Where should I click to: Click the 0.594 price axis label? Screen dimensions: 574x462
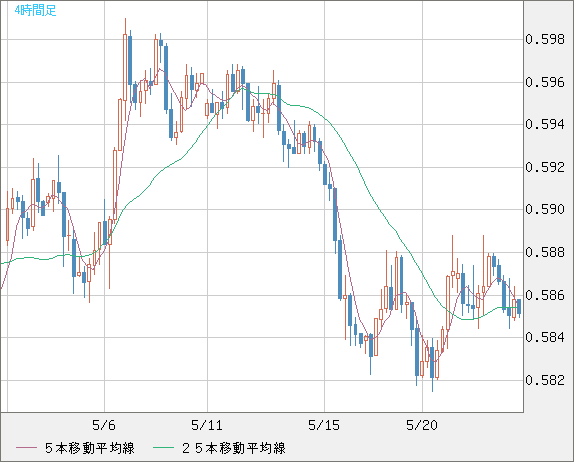[x=545, y=124]
